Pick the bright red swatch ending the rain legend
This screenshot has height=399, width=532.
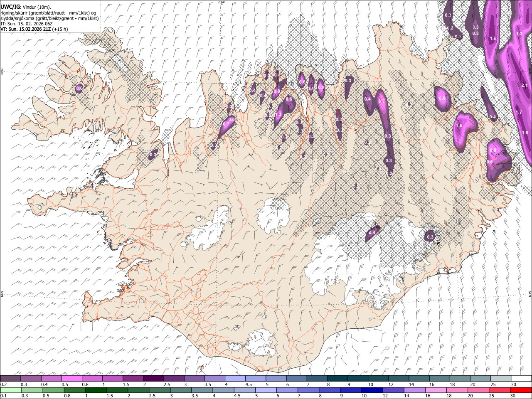coord(521,390)
